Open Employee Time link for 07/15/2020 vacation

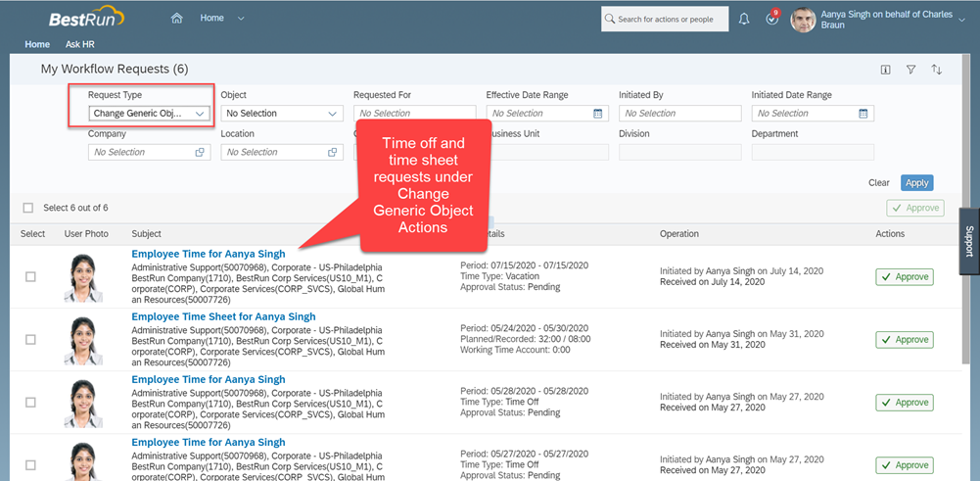click(209, 254)
